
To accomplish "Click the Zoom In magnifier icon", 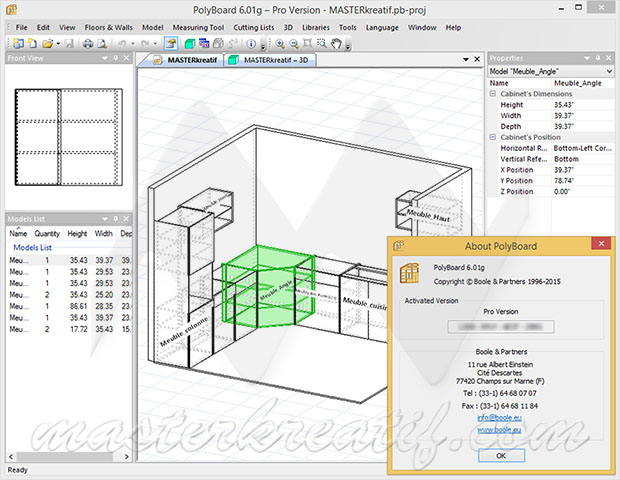I will [x=280, y=43].
